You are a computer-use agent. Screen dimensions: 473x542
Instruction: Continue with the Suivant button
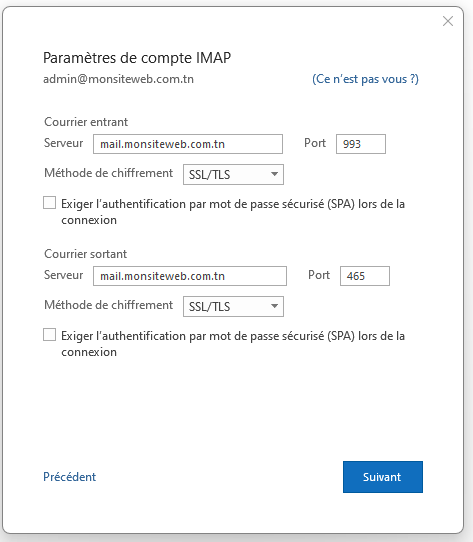(x=383, y=477)
